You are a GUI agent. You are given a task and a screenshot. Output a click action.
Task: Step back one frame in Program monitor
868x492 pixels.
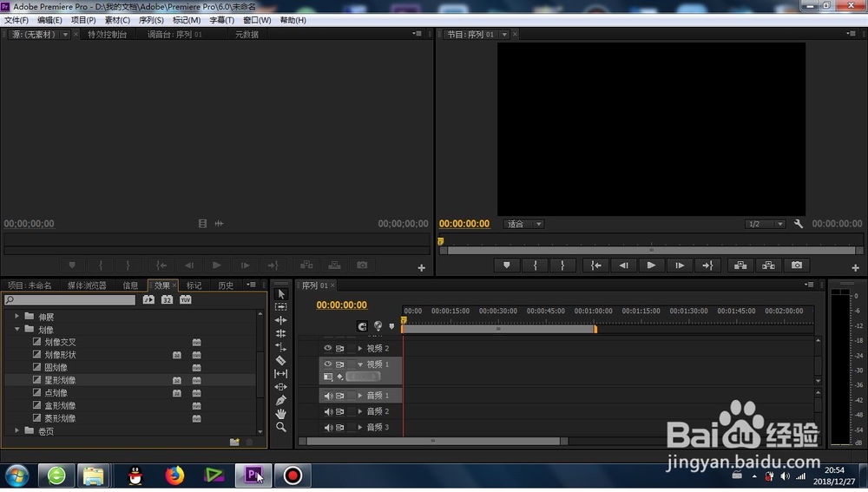623,266
